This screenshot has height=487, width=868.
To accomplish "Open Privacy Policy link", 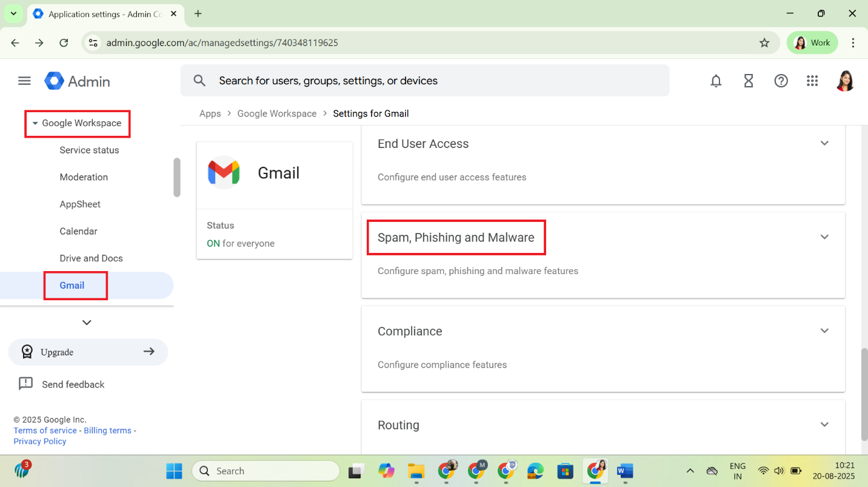I will [x=40, y=442].
